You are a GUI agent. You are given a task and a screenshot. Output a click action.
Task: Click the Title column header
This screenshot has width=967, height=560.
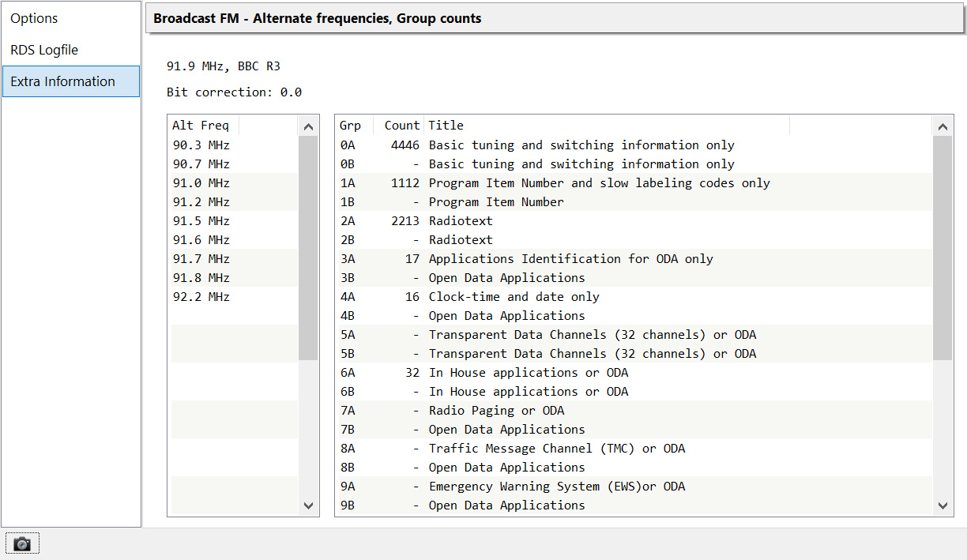click(446, 126)
